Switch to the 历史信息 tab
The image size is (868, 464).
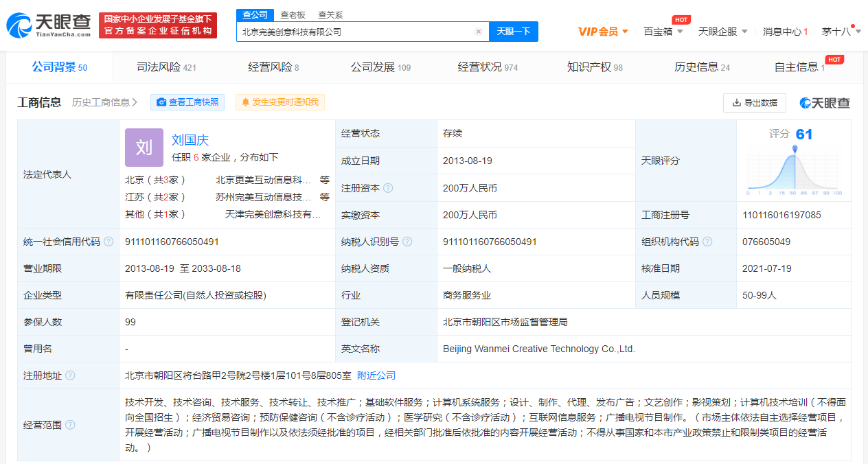pos(702,67)
